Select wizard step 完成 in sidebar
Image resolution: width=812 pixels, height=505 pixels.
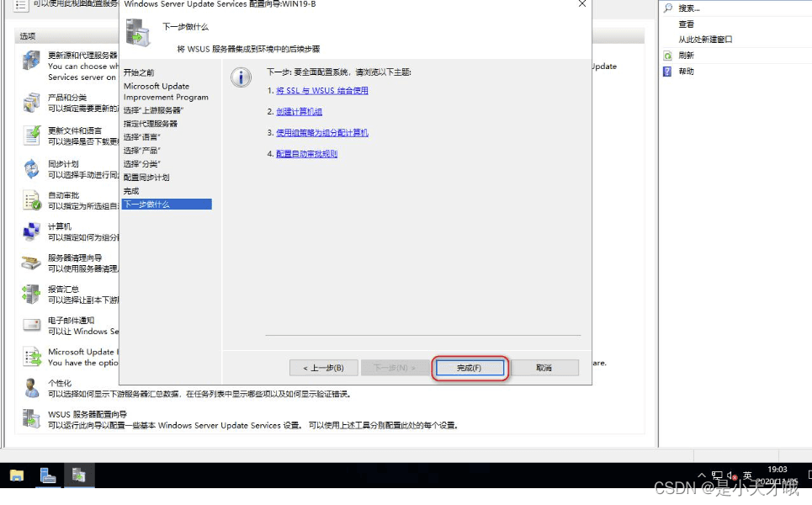point(131,191)
